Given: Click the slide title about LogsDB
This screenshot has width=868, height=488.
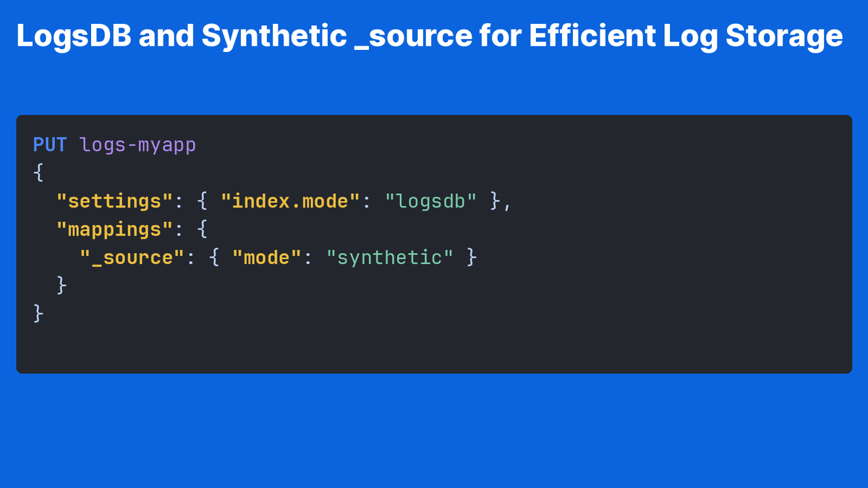Looking at the screenshot, I should coord(430,36).
